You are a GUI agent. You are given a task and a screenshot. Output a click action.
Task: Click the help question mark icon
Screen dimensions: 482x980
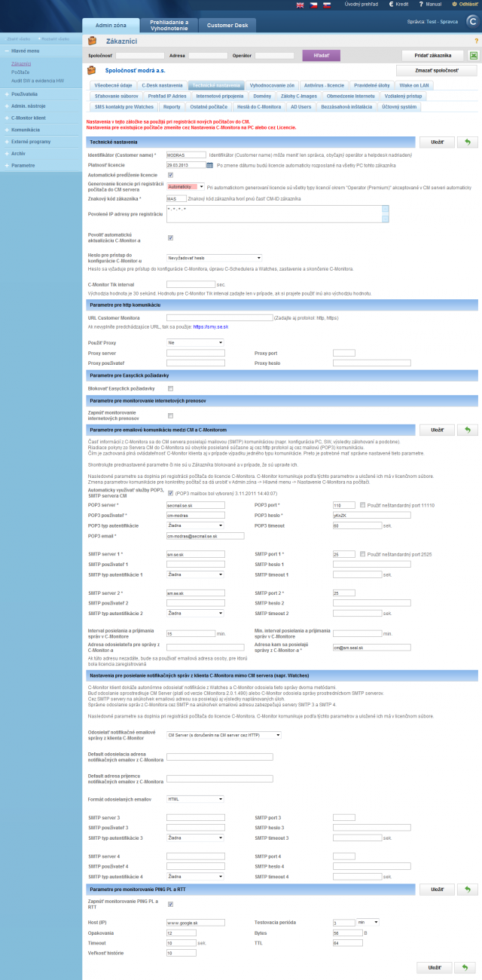pos(476,40)
